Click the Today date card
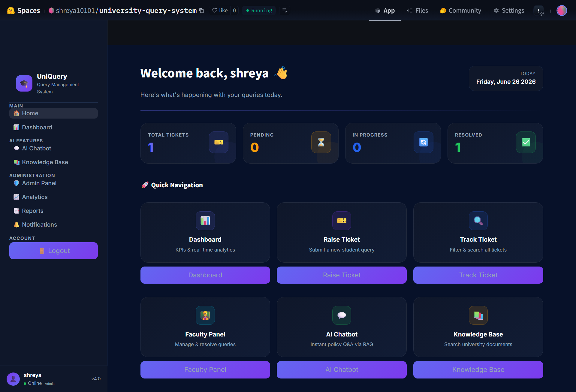This screenshot has height=392, width=576. point(506,78)
